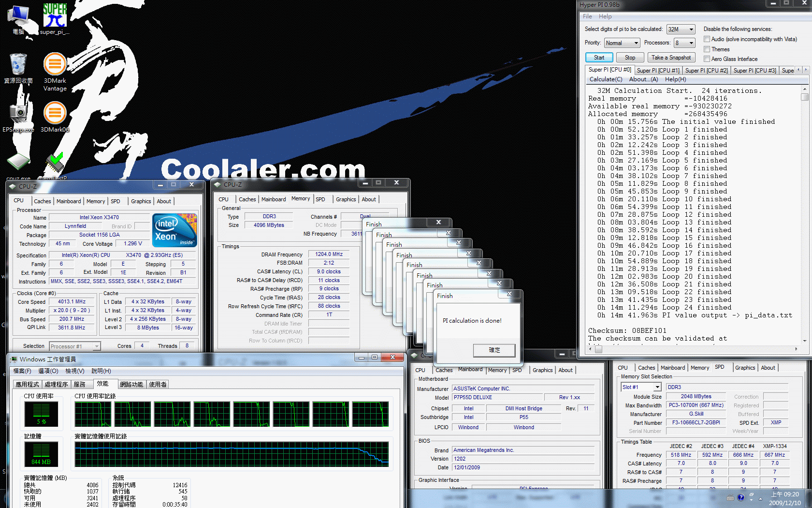Open the 檢視(V) menu in Task Manager
The height and width of the screenshot is (508, 812).
pyautogui.click(x=74, y=371)
